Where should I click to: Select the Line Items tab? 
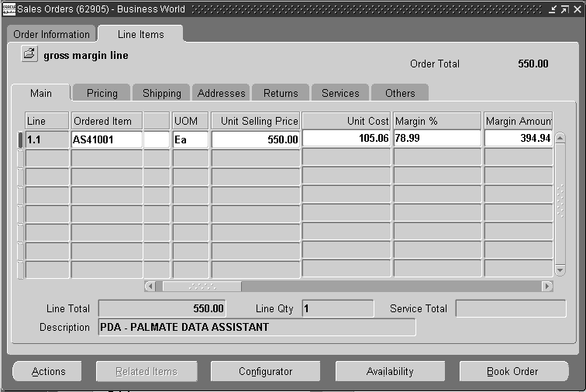pyautogui.click(x=140, y=34)
